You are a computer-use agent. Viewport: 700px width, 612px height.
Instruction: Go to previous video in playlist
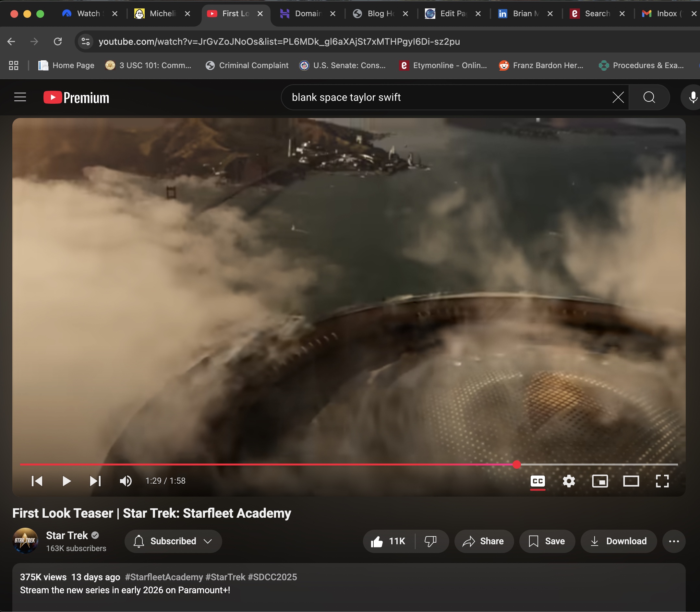(37, 481)
